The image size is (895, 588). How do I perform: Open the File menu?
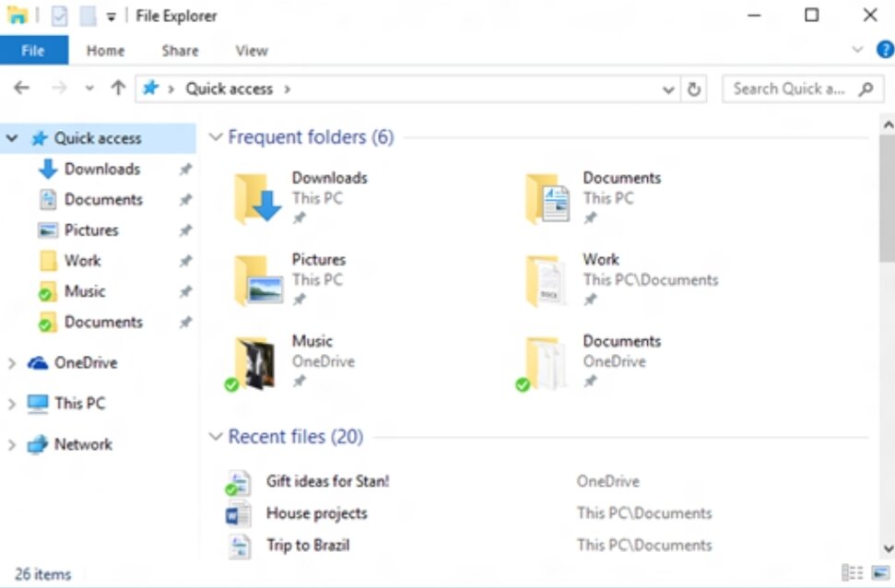click(x=34, y=51)
